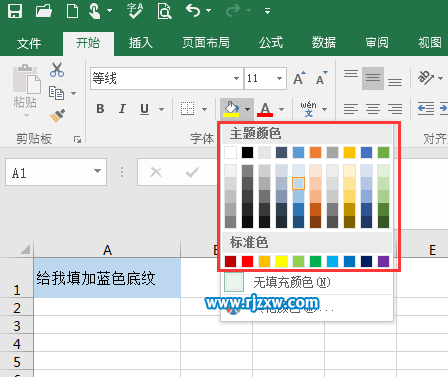The width and height of the screenshot is (448, 377).
Task: Decrease font size with the smaller A
Action: pos(322,78)
